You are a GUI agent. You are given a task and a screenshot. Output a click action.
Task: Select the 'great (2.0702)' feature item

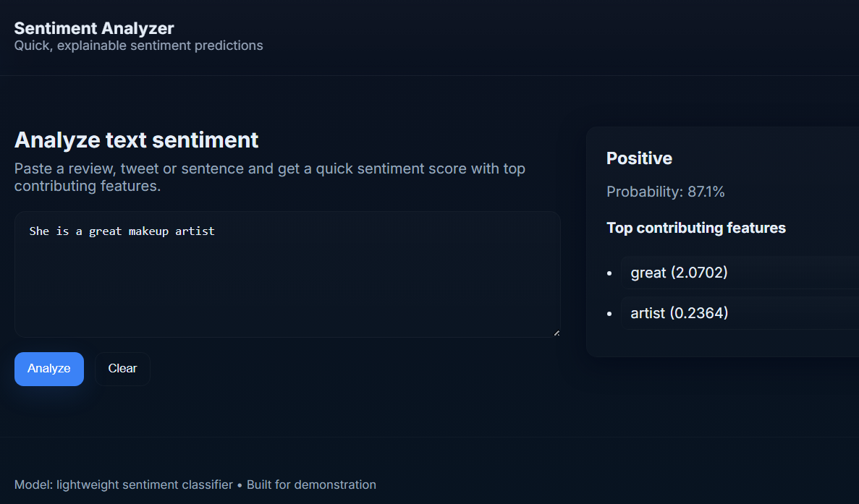click(x=679, y=273)
